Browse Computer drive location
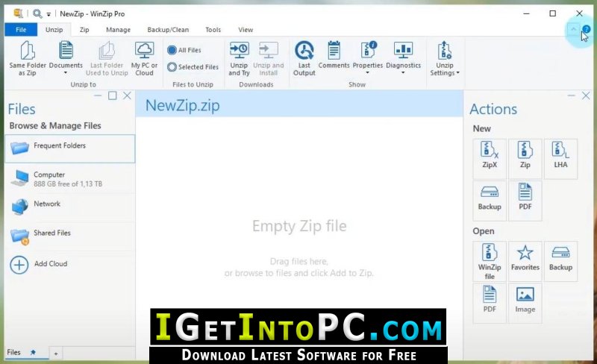The width and height of the screenshot is (597, 364). 70,178
